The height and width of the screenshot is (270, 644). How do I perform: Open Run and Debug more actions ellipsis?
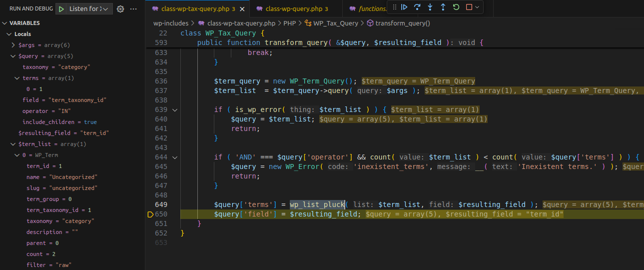tap(133, 9)
